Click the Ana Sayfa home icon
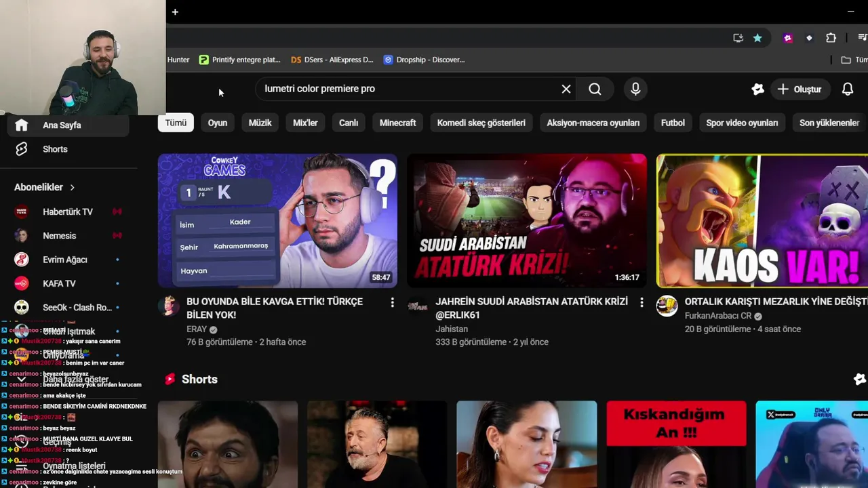The height and width of the screenshot is (488, 868). coord(22,125)
